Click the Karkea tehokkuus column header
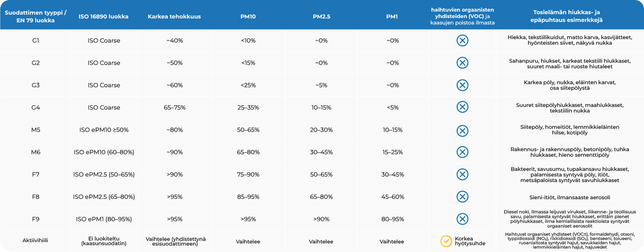644x252 pixels. [174, 17]
